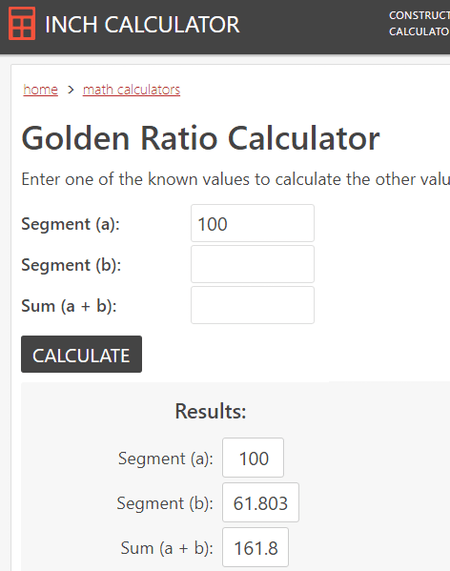The height and width of the screenshot is (571, 450).
Task: Click the empty Segment (b) input field
Action: [253, 264]
